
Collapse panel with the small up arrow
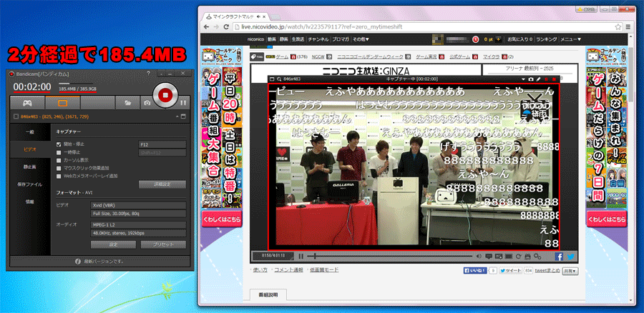pyautogui.click(x=177, y=117)
